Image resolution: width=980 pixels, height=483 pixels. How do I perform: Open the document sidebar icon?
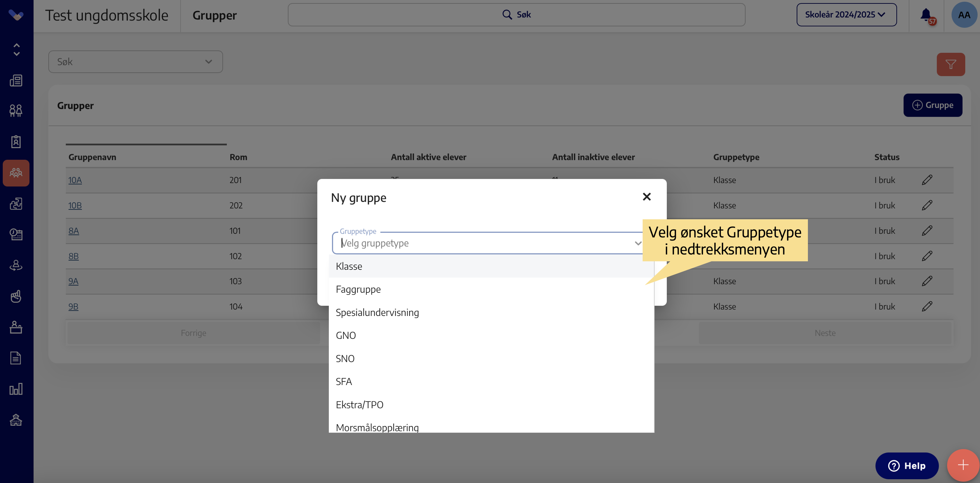tap(16, 358)
